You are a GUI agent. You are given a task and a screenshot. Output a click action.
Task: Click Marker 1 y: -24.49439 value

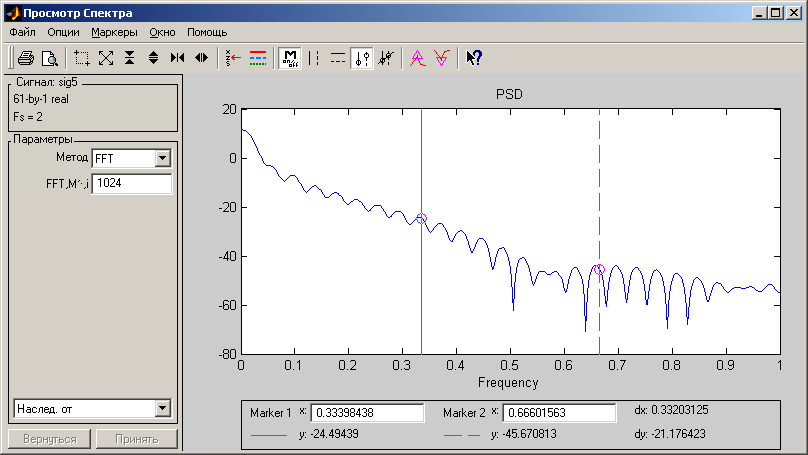click(329, 434)
